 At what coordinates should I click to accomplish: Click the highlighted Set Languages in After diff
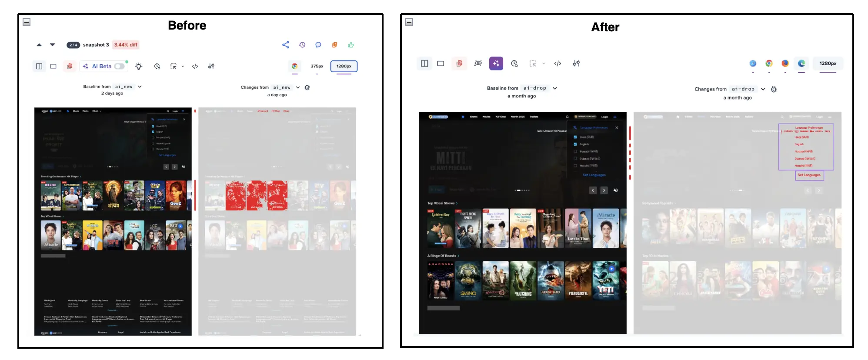point(809,175)
